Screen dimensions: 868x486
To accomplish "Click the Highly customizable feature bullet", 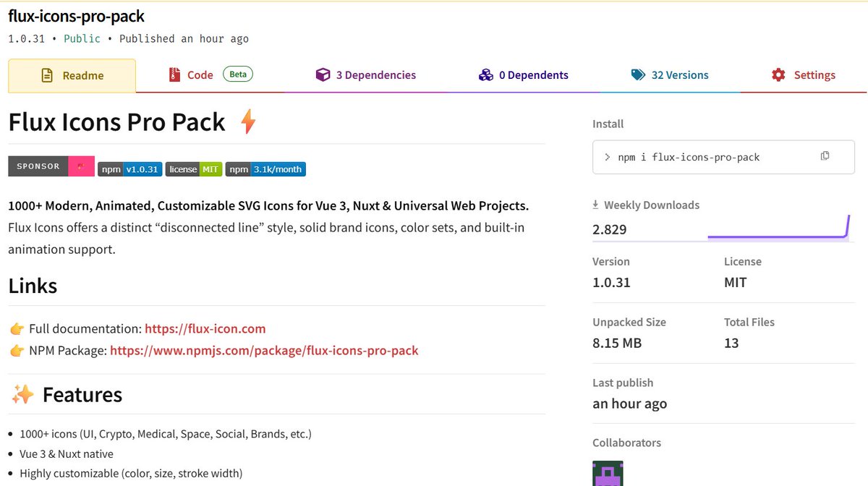I will click(x=131, y=474).
